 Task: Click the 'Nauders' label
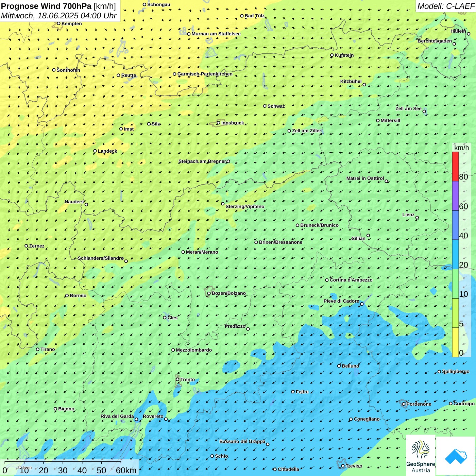pyautogui.click(x=74, y=202)
